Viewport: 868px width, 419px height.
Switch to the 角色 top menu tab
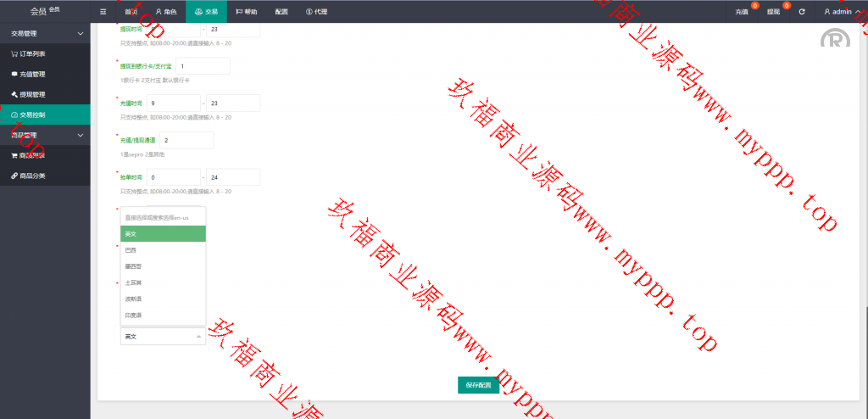tap(165, 12)
